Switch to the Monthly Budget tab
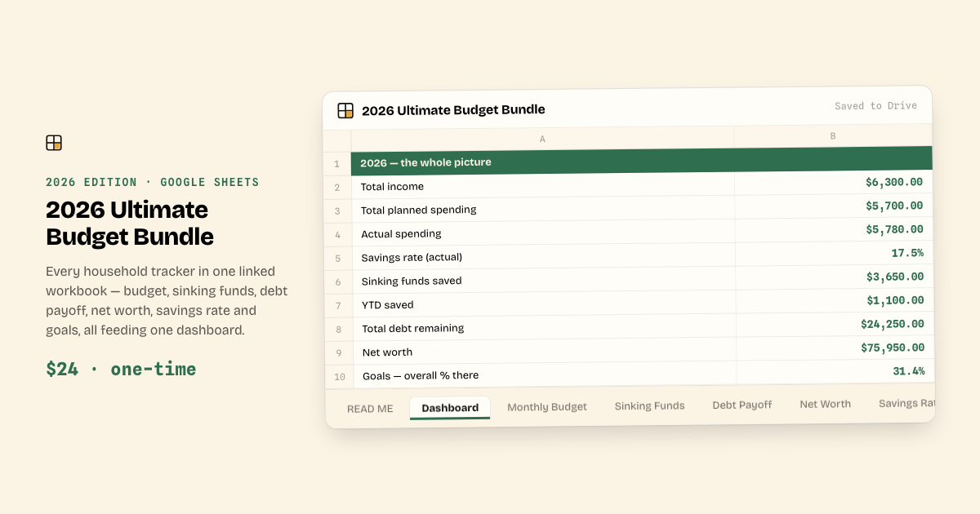Viewport: 980px width, 514px height. (547, 406)
